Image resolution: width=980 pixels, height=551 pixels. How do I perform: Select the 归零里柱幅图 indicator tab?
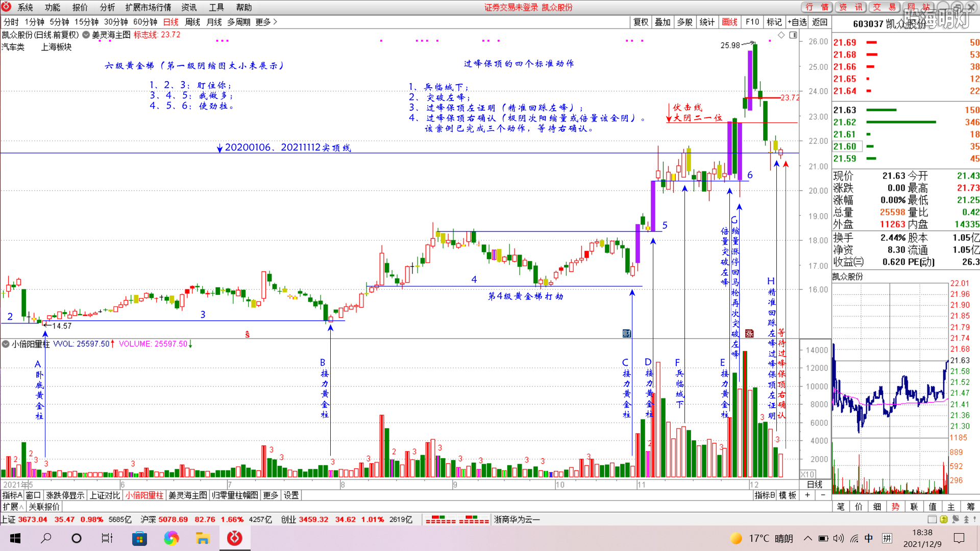click(x=235, y=495)
